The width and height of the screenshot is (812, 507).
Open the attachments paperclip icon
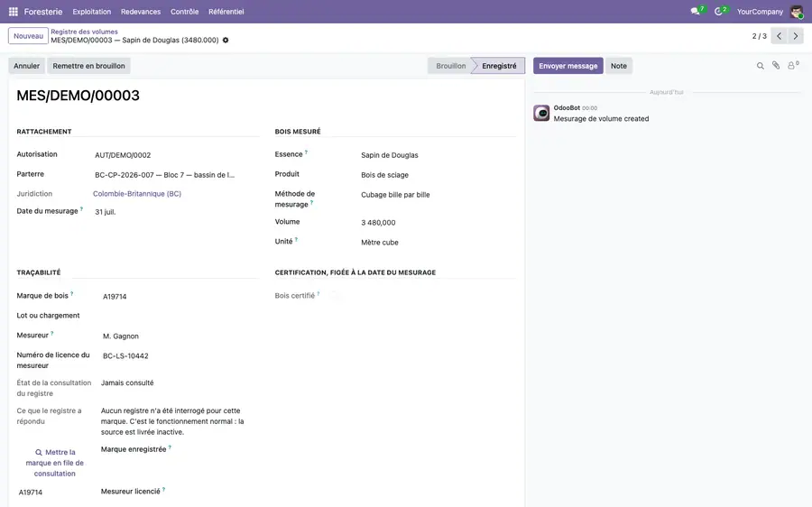[776, 65]
